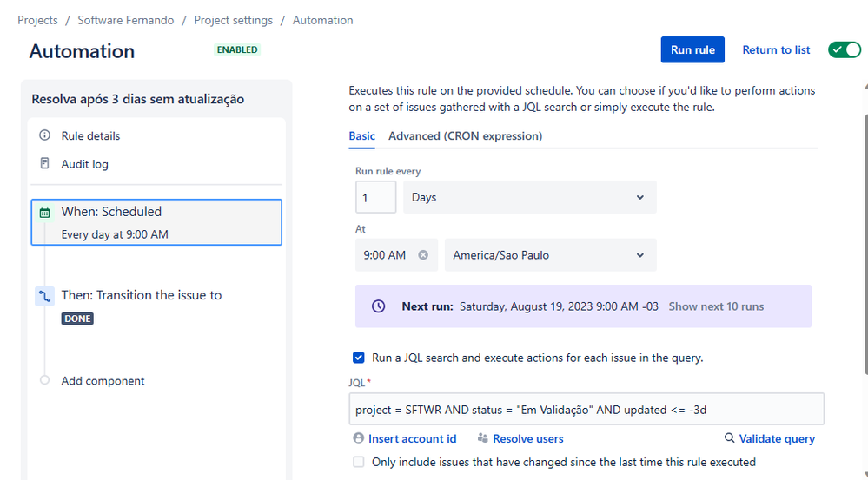The image size is (868, 480).
Task: Click the Audit log document icon
Action: coord(45,163)
